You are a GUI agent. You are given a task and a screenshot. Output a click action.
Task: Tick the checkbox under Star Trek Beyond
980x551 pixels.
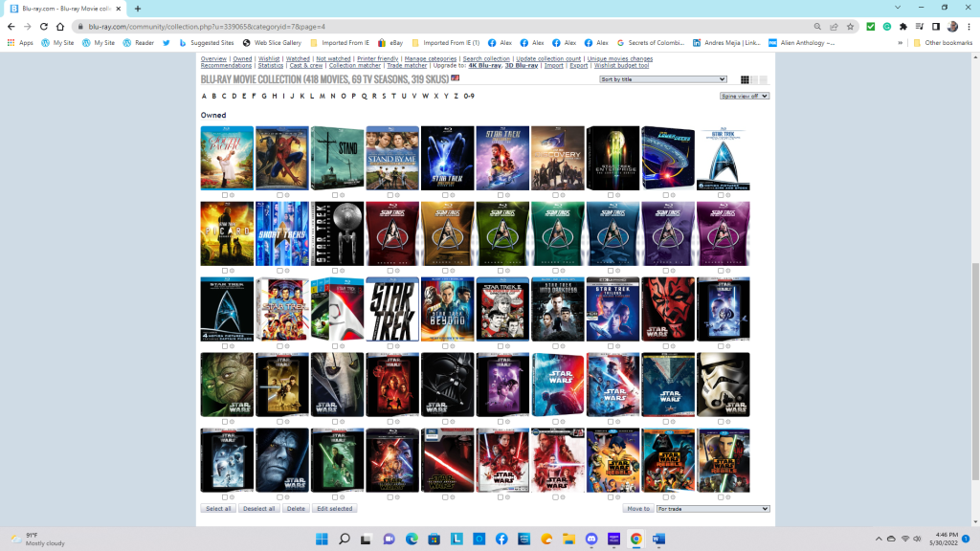[x=446, y=346]
